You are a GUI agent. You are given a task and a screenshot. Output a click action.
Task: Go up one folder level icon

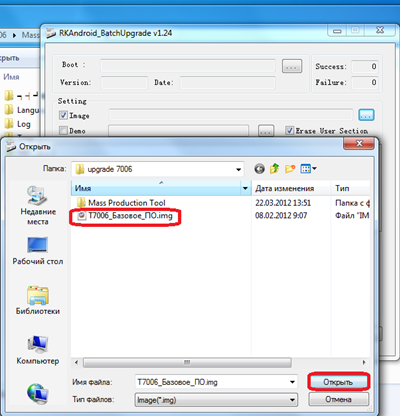pyautogui.click(x=274, y=169)
